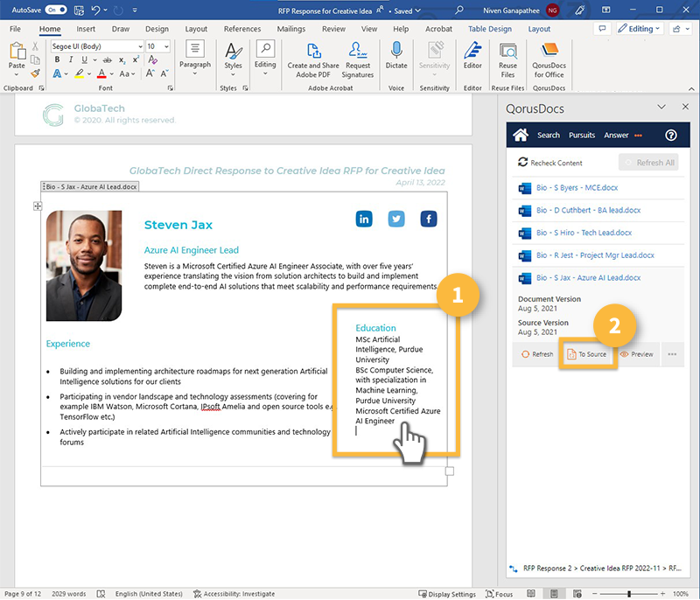Open the Change Case Aa dropdown

[x=127, y=73]
